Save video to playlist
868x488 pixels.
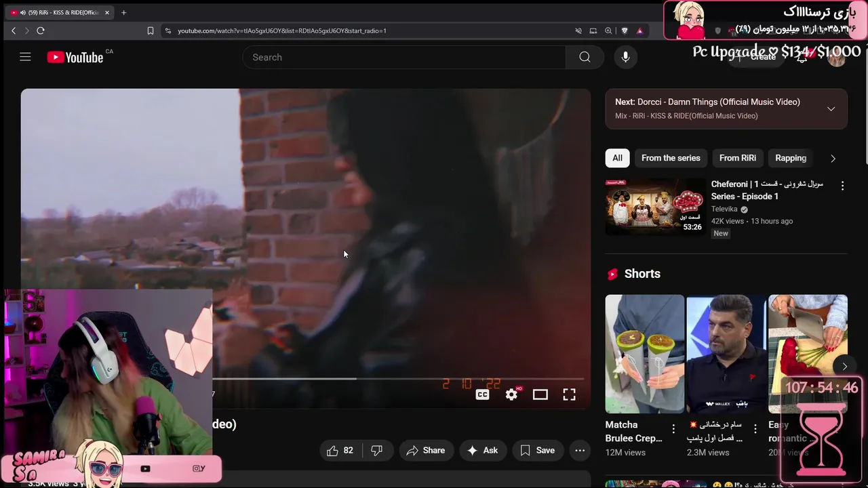click(537, 450)
